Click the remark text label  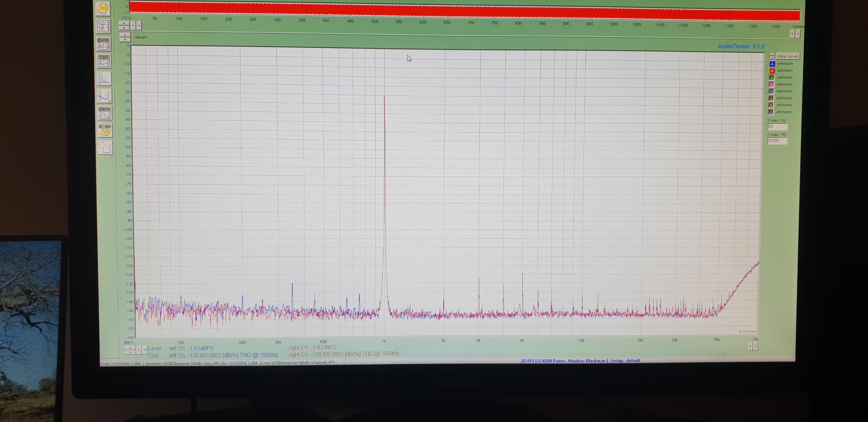point(141,37)
